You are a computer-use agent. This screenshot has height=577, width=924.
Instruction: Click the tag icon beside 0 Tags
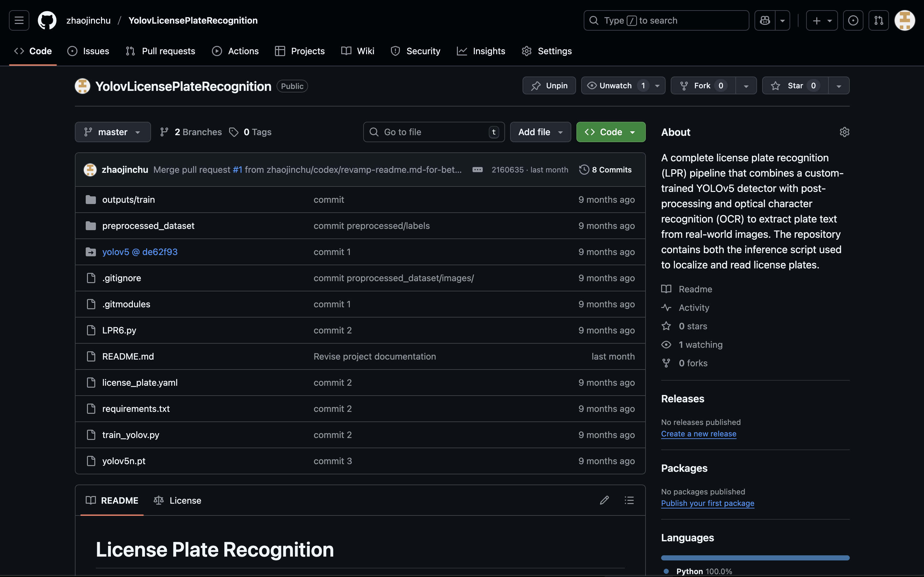click(233, 132)
